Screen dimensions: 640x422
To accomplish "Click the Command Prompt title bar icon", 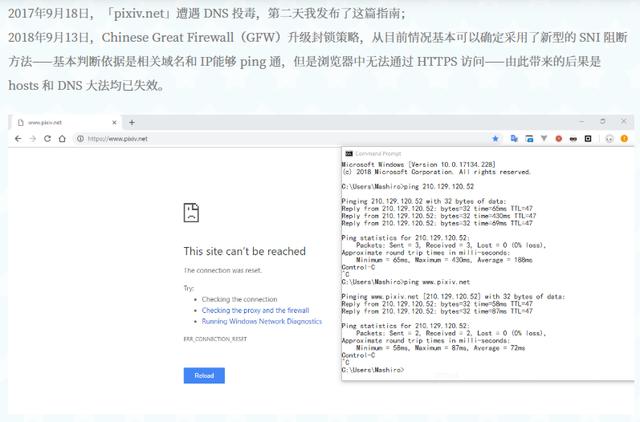I will click(349, 153).
